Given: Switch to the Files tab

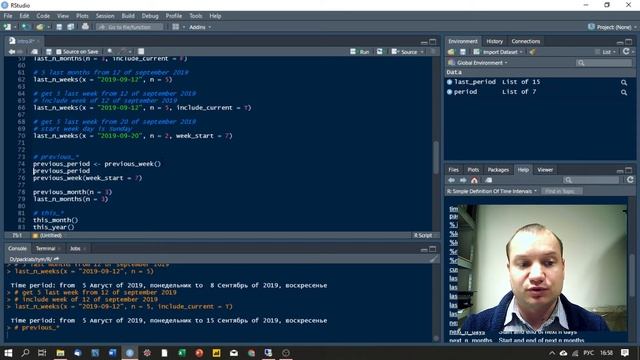Looking at the screenshot, I should click(453, 170).
